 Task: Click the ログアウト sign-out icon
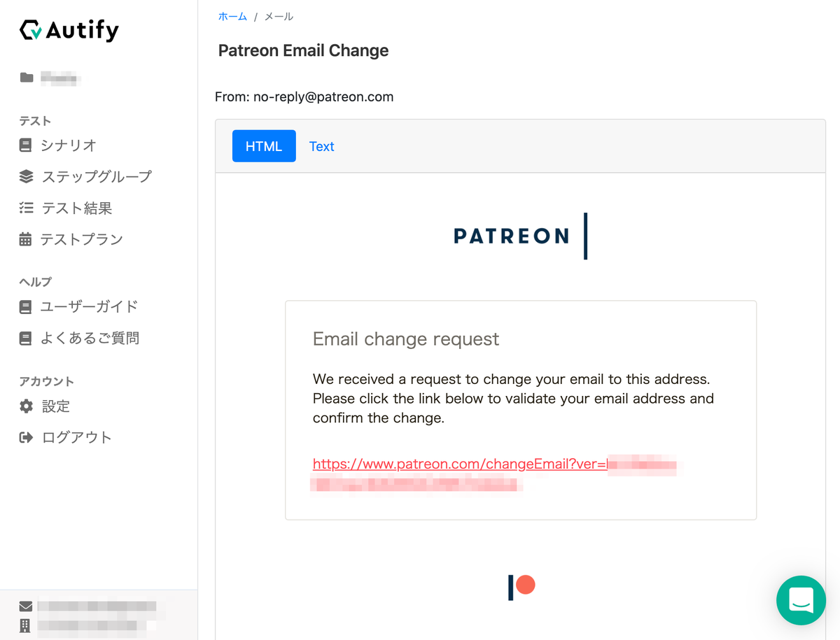point(26,438)
